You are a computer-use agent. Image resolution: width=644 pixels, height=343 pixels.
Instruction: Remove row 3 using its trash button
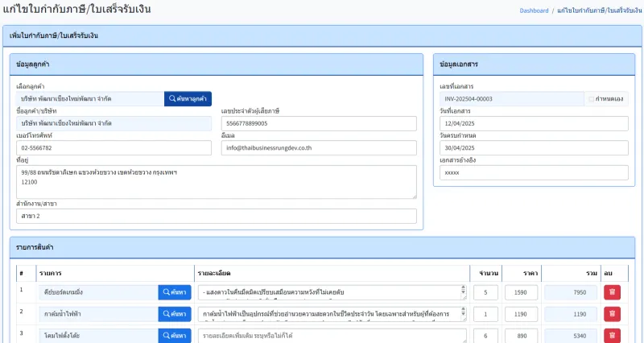[x=612, y=335]
